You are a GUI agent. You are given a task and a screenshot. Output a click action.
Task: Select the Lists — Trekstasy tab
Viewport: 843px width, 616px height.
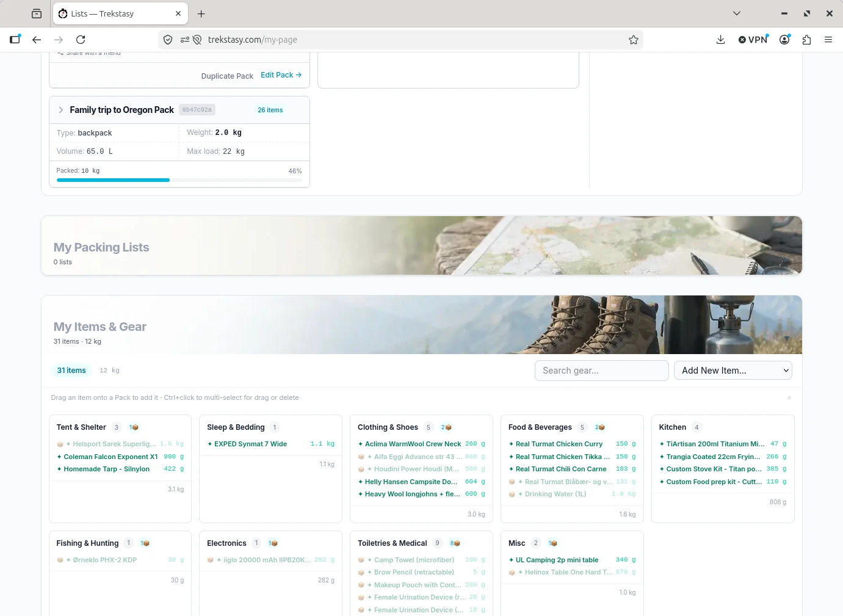pyautogui.click(x=120, y=13)
